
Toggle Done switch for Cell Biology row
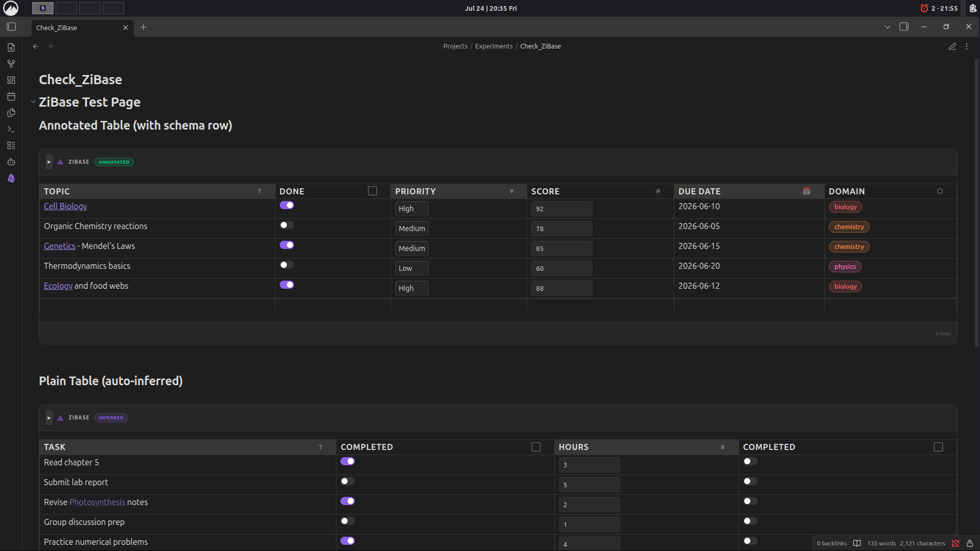pos(287,205)
